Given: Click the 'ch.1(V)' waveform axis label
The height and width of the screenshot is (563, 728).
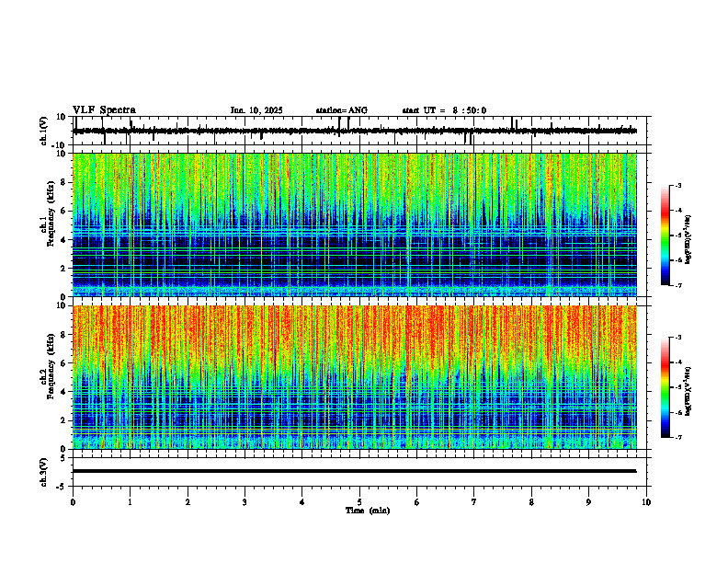Looking at the screenshot, I should pyautogui.click(x=44, y=131).
